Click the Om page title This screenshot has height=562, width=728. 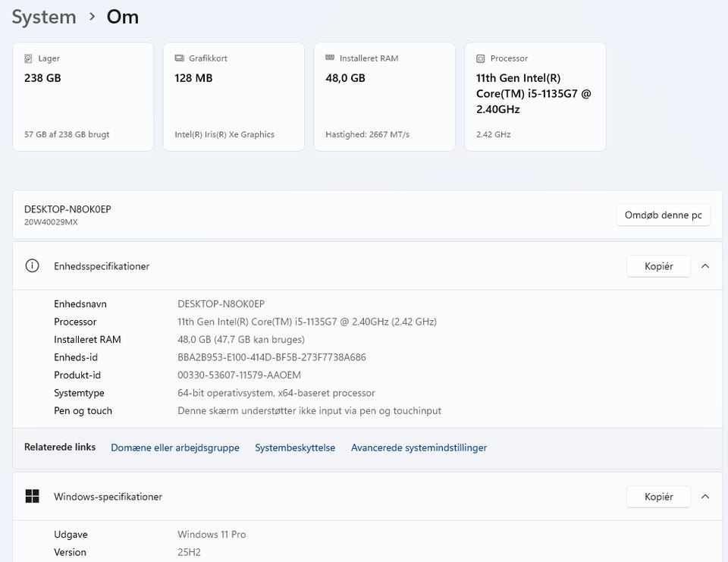click(x=123, y=17)
